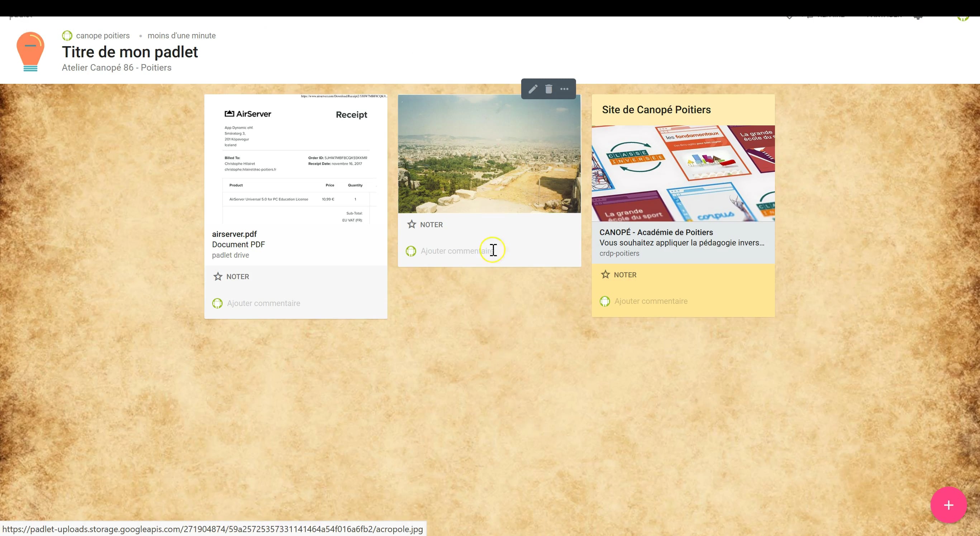Click comment field under airserver.pdf post

point(263,303)
